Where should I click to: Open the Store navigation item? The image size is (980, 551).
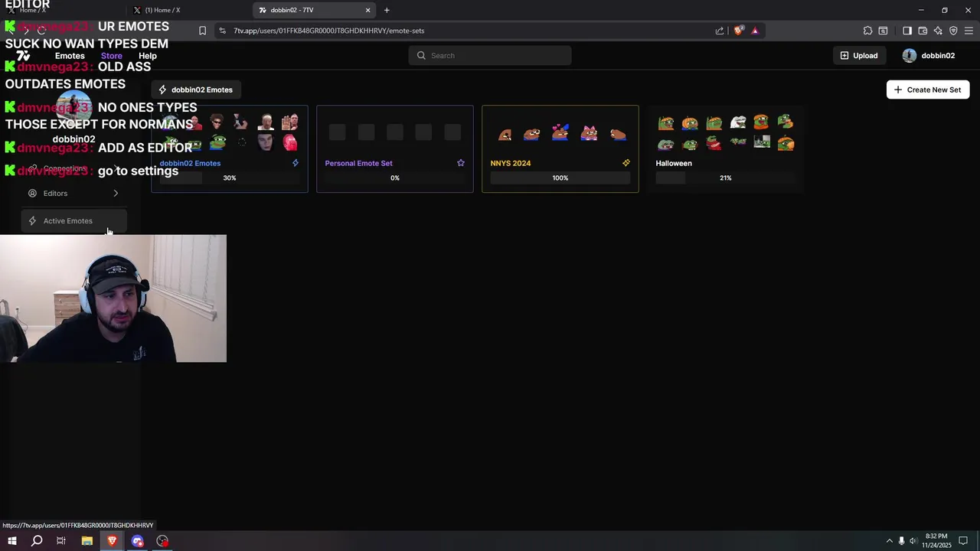tap(111, 56)
